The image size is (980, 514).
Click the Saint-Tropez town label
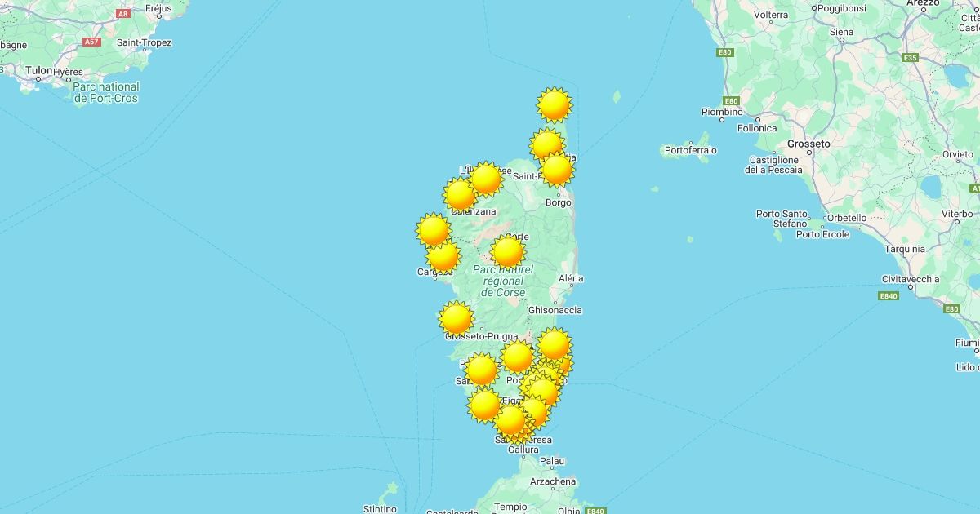(144, 42)
